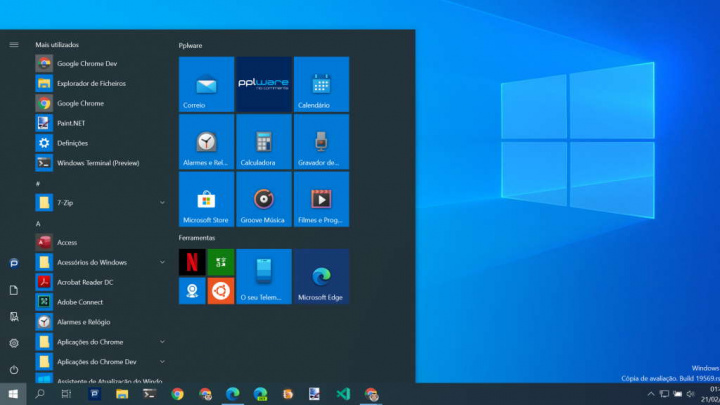Open the Groove Música tile
The width and height of the screenshot is (720, 405).
264,199
